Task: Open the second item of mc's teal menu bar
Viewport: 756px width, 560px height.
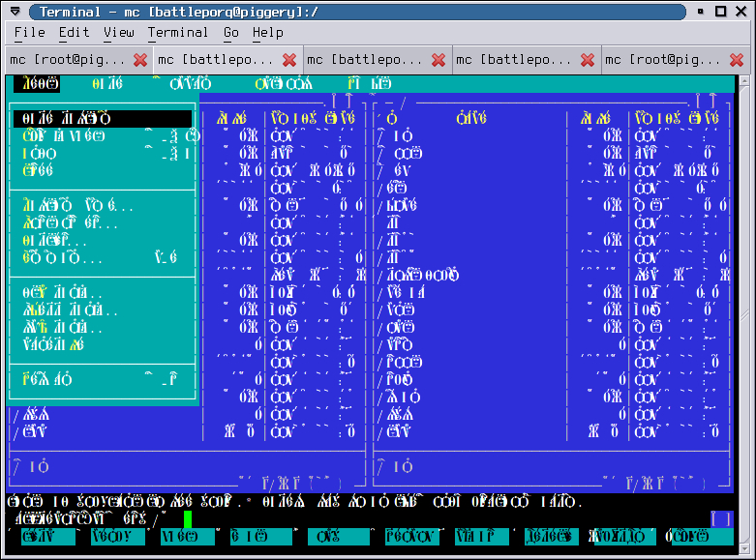Action: tap(107, 84)
